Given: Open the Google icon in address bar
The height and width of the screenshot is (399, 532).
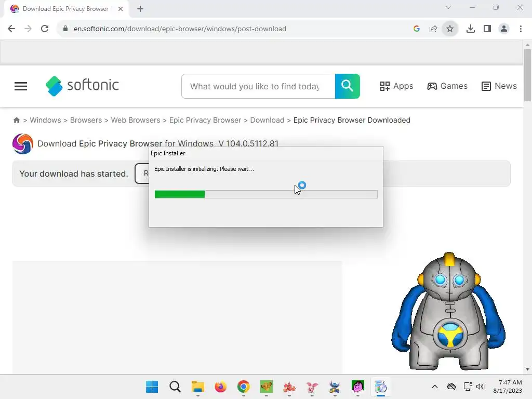Looking at the screenshot, I should [417, 29].
